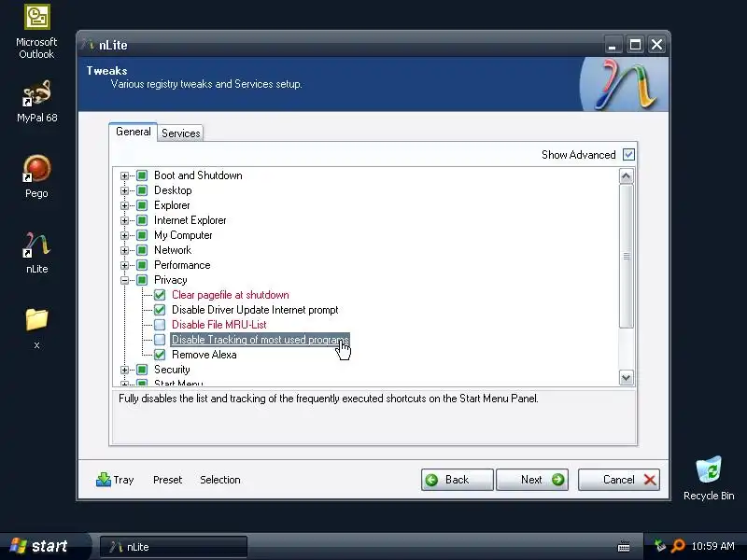Go Back to the previous page
The image size is (747, 560).
click(x=457, y=480)
